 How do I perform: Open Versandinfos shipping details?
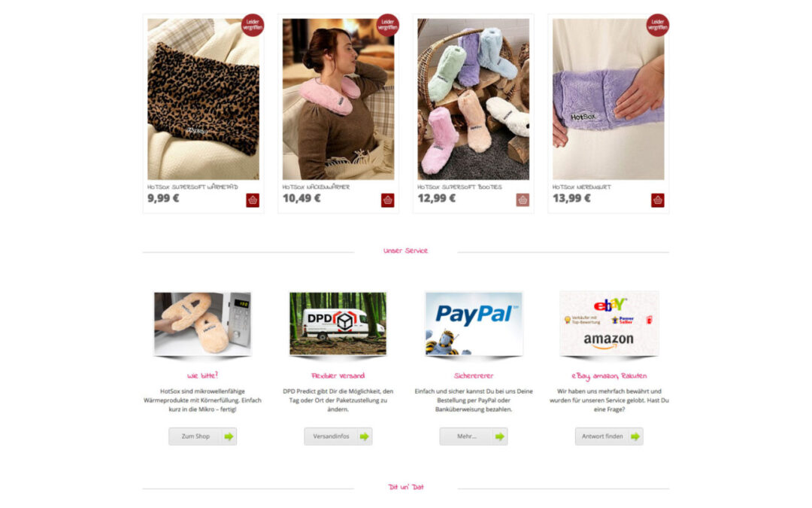pos(338,437)
